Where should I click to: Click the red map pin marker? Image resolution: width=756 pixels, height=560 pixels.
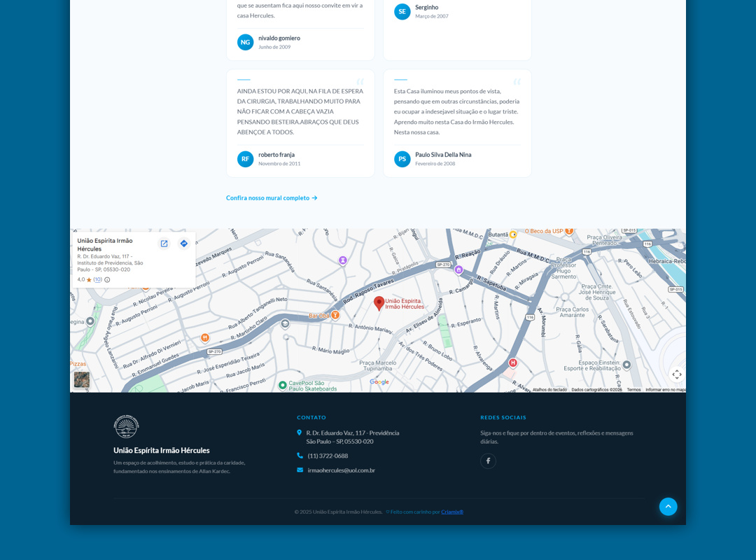tap(379, 302)
